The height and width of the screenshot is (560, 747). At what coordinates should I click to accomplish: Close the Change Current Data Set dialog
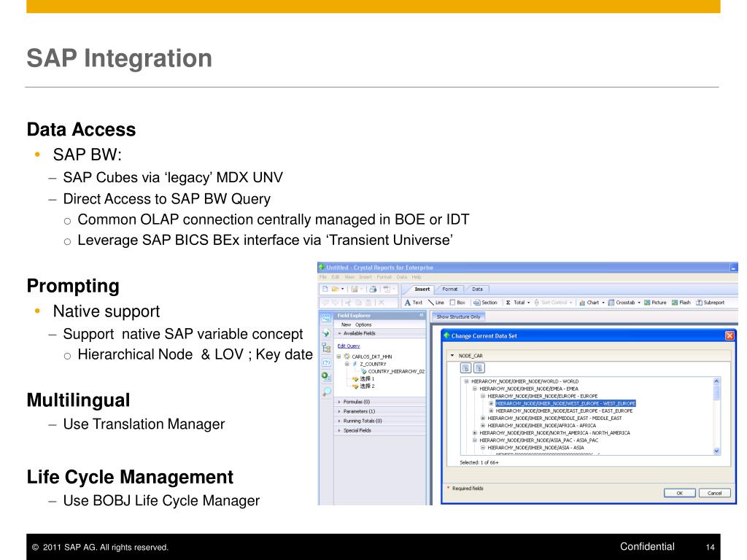click(x=729, y=335)
